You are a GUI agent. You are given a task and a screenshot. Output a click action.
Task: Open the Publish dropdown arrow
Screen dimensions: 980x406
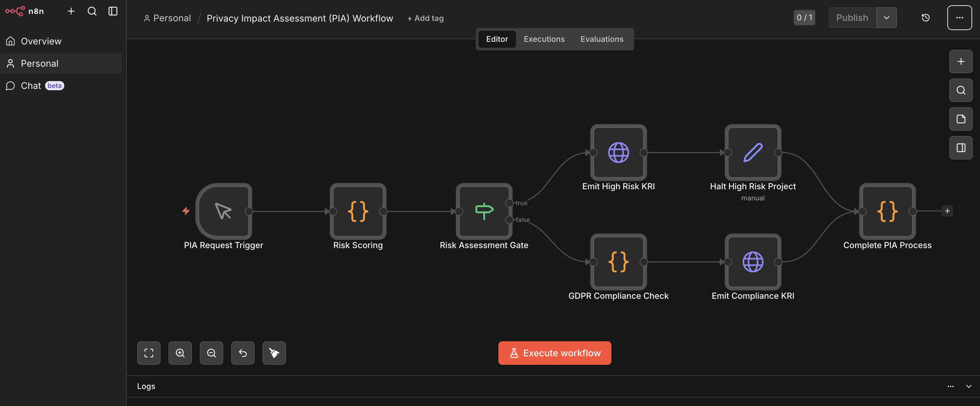[x=886, y=18]
